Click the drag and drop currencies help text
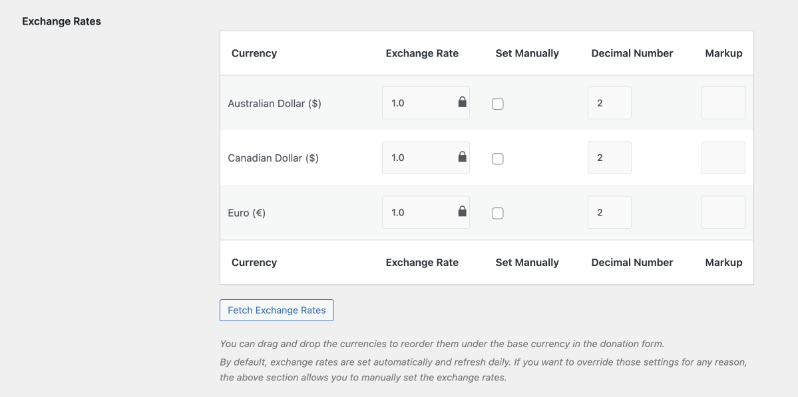This screenshot has width=798, height=397. pyautogui.click(x=442, y=344)
